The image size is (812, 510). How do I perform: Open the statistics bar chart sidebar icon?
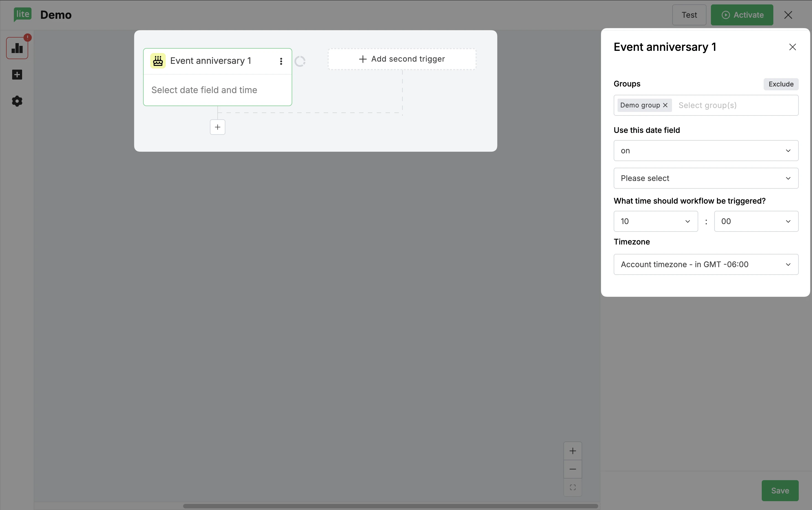coord(17,48)
